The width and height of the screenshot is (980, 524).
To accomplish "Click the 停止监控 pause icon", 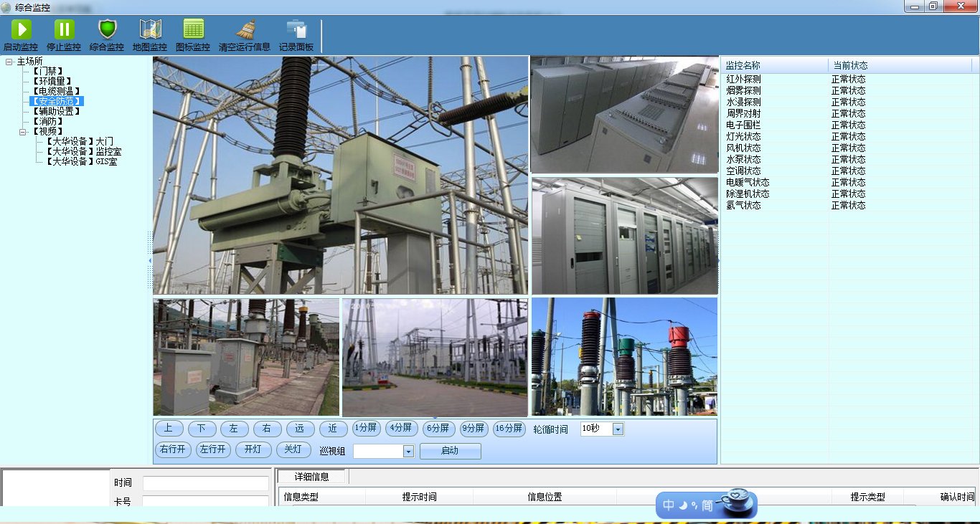I will coord(64,29).
